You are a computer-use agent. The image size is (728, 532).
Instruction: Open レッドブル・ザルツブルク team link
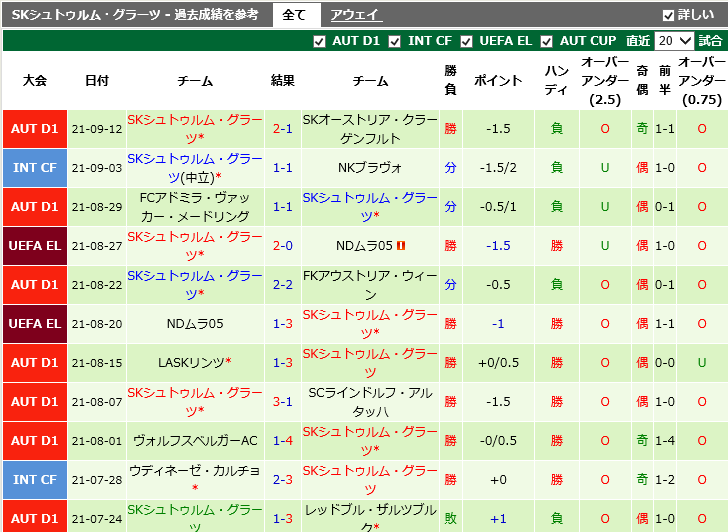point(370,519)
